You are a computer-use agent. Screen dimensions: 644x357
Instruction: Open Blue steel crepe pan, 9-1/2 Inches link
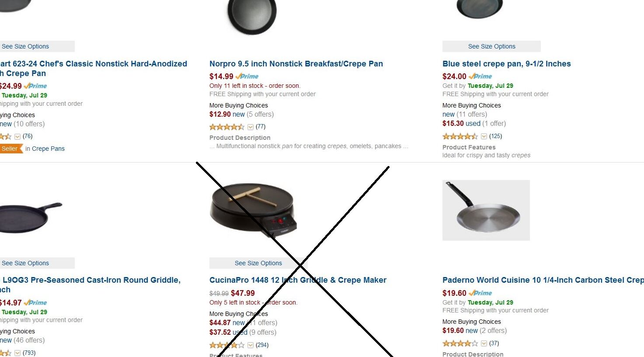pos(506,64)
